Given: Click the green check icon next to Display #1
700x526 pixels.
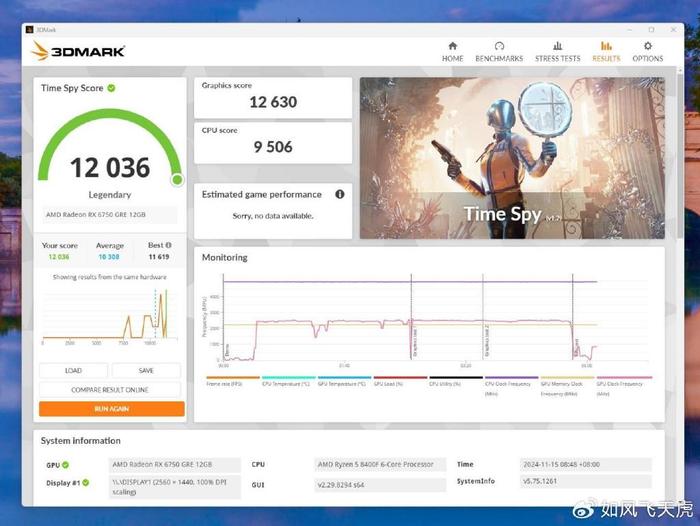Looking at the screenshot, I should 86,483.
